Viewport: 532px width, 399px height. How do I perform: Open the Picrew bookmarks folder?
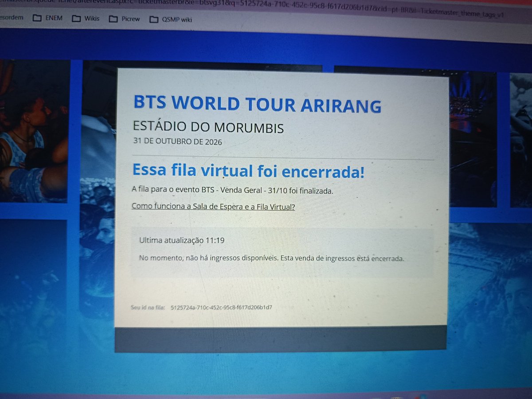pyautogui.click(x=125, y=19)
